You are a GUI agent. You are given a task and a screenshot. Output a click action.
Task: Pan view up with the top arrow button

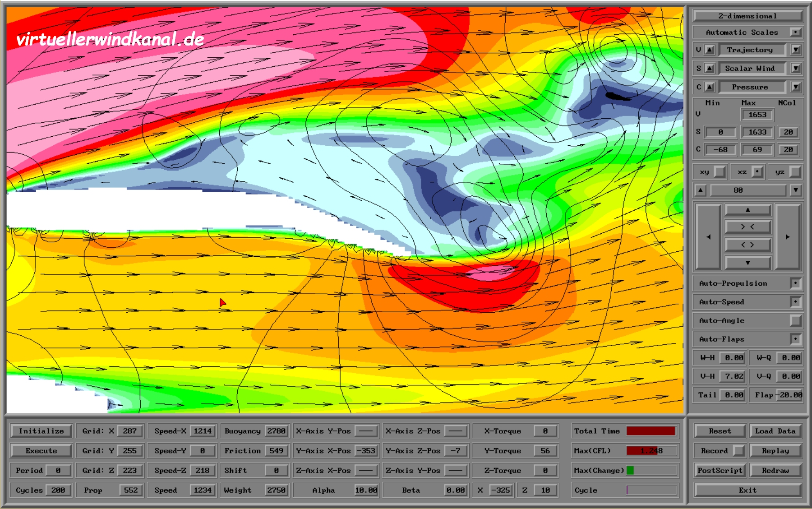[x=747, y=210]
